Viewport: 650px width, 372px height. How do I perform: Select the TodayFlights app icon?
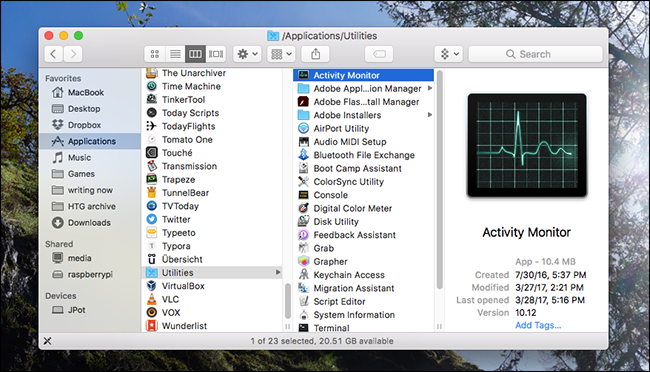152,126
